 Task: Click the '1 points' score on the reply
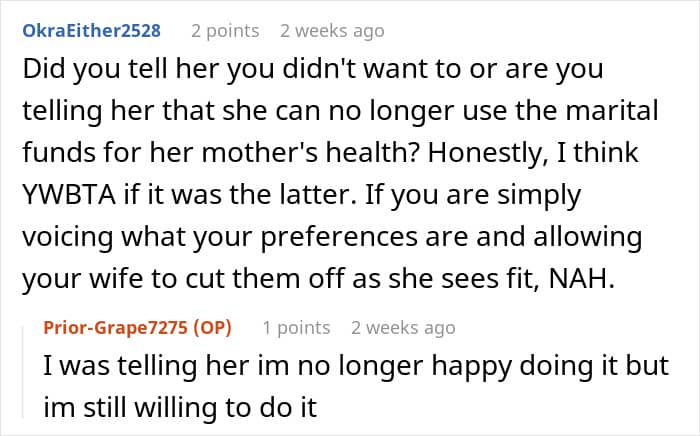coord(296,328)
